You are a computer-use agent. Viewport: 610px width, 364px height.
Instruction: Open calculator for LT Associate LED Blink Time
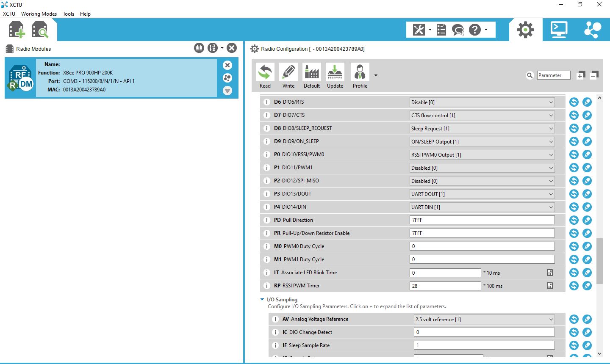pos(550,273)
